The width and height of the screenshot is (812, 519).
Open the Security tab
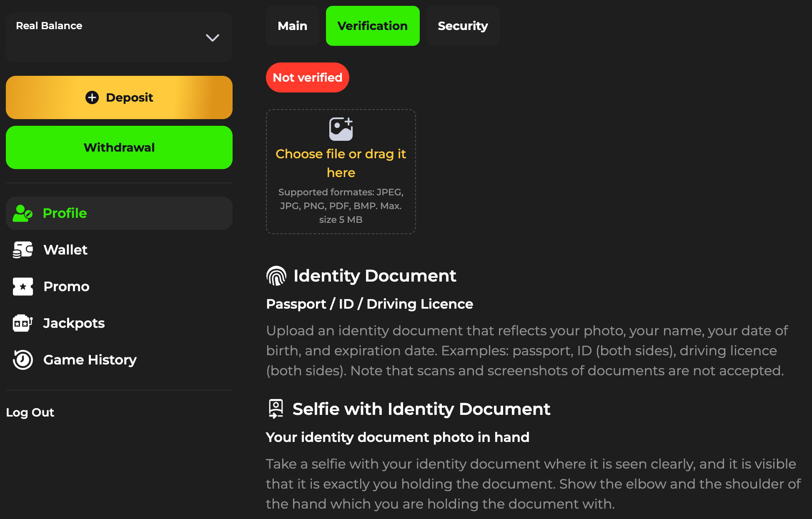tap(463, 26)
